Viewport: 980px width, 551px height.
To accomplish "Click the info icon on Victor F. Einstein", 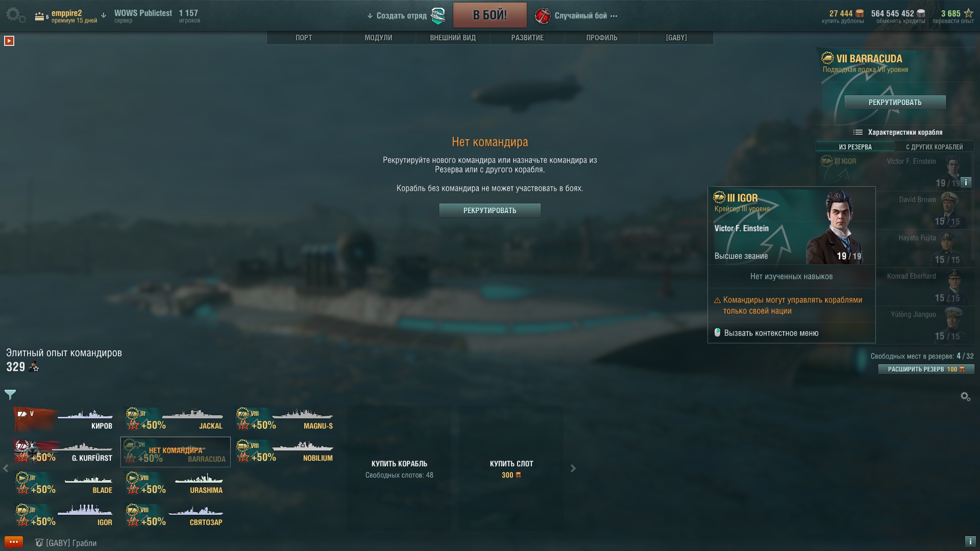I will 966,182.
